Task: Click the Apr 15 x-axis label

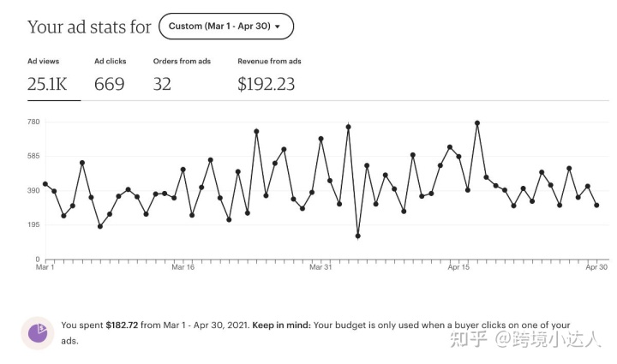Action: 458,267
